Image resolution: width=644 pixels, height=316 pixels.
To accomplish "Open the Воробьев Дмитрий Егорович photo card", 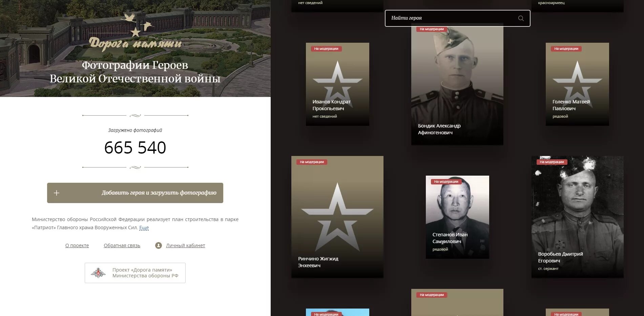I will point(577,217).
